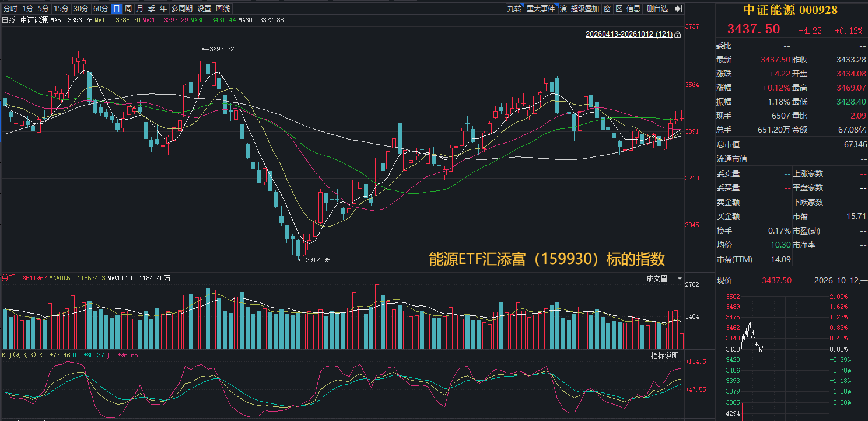Open the 窗 multi-window button
The width and height of the screenshot is (868, 421).
pos(607,8)
